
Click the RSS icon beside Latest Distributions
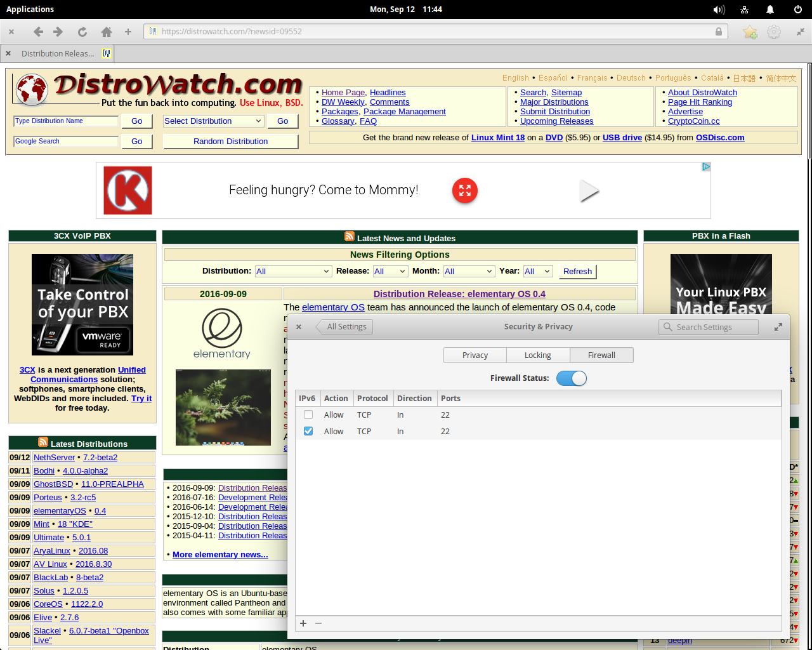[43, 442]
